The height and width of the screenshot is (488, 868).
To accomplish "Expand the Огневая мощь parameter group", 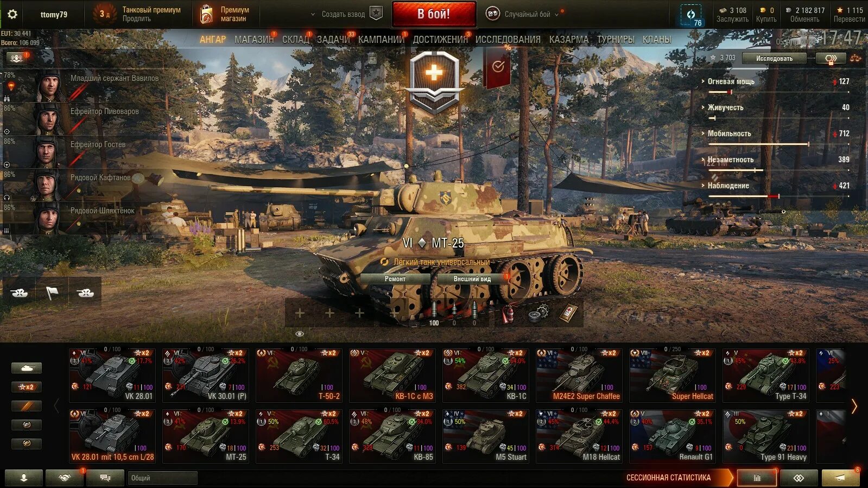I will coord(731,81).
